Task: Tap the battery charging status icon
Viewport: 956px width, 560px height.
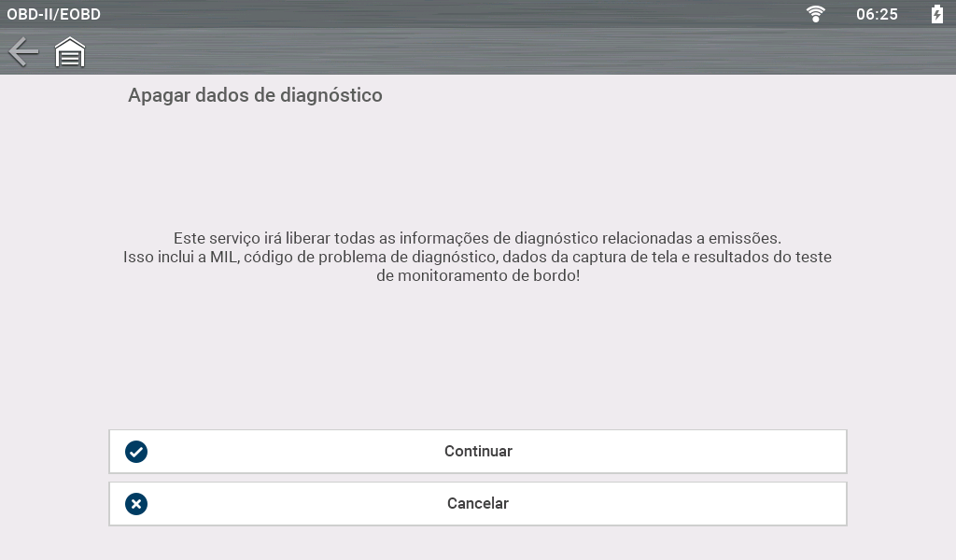Action: coord(936,14)
